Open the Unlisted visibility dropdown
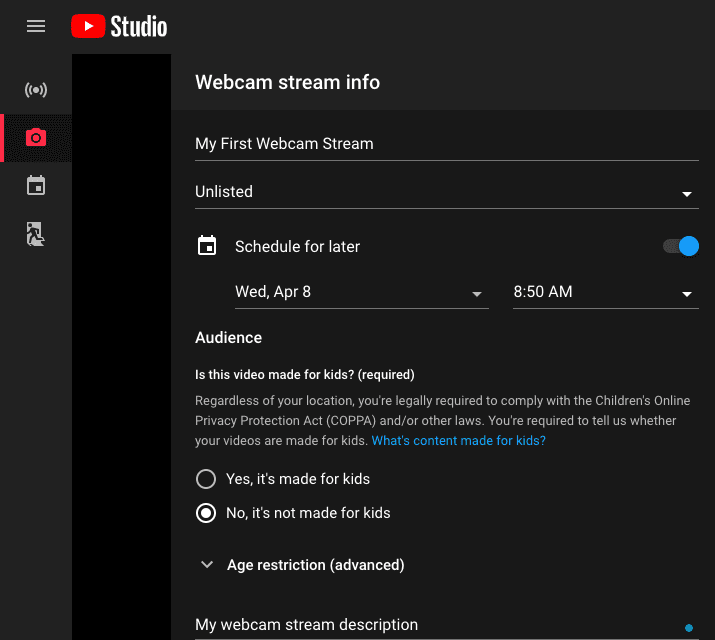The height and width of the screenshot is (640, 715). click(446, 192)
